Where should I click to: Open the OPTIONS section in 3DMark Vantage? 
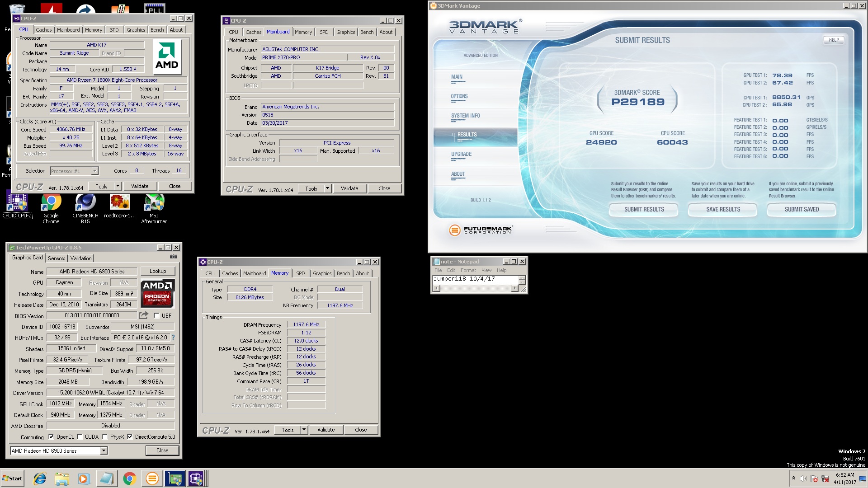tap(459, 97)
